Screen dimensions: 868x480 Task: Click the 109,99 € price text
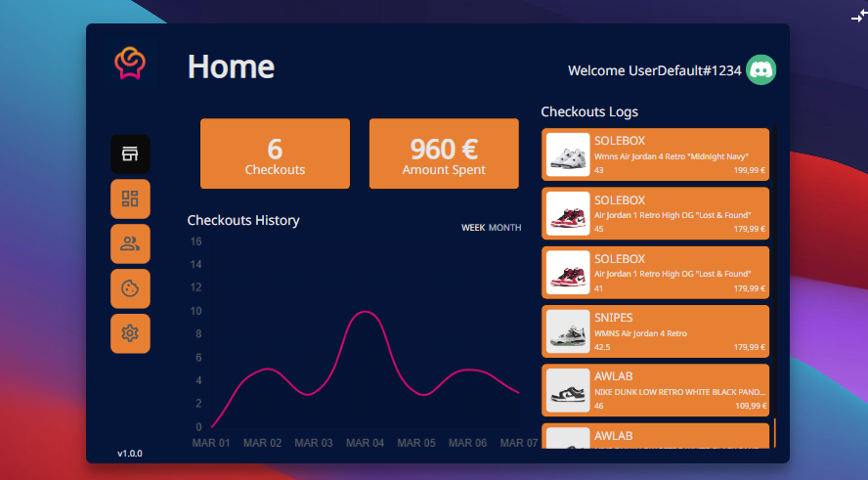pos(752,406)
